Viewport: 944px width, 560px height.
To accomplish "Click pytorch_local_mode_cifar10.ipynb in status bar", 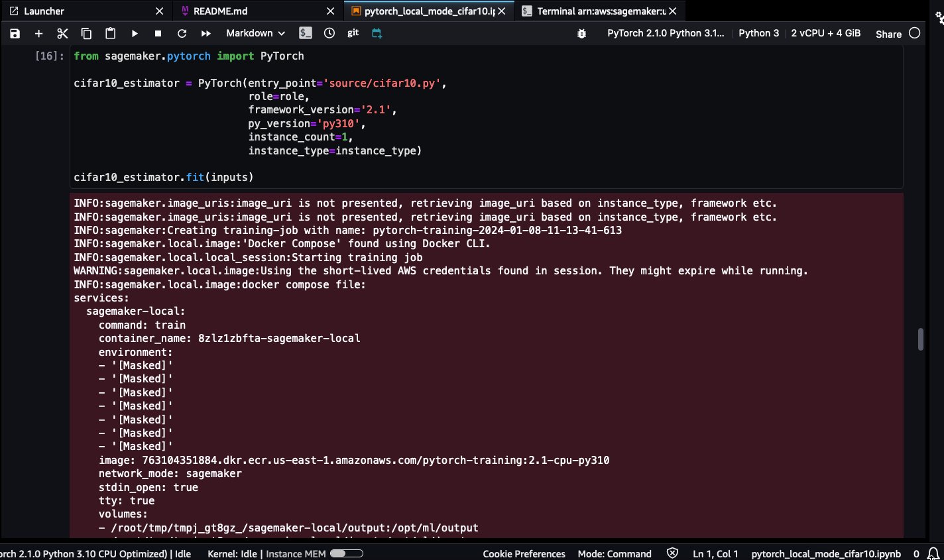I will tap(826, 554).
